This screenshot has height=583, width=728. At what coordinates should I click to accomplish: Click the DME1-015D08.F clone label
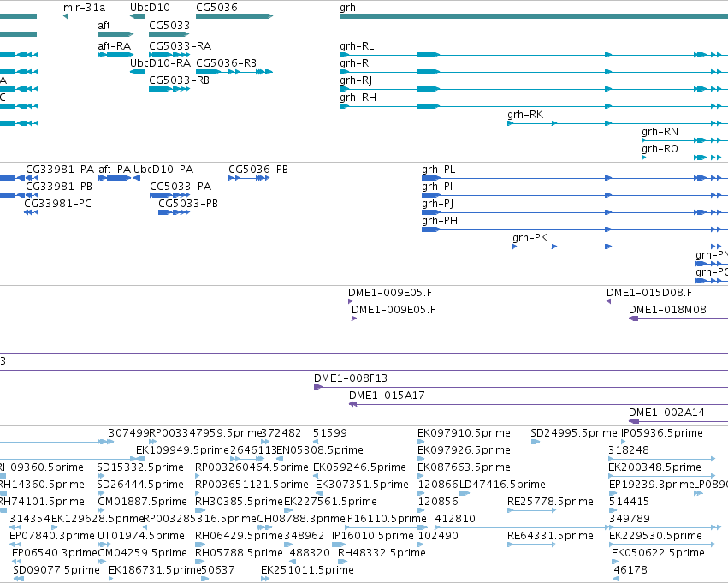[648, 293]
